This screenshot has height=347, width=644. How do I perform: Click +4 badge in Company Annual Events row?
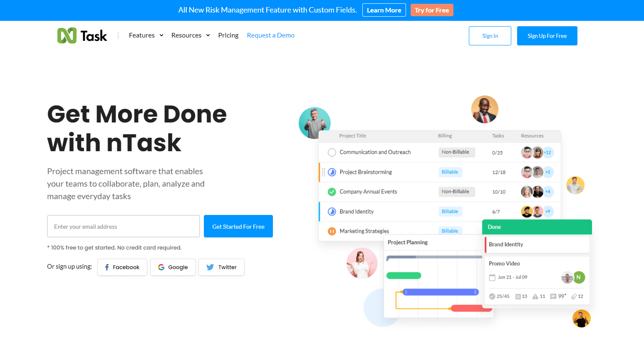tap(548, 192)
